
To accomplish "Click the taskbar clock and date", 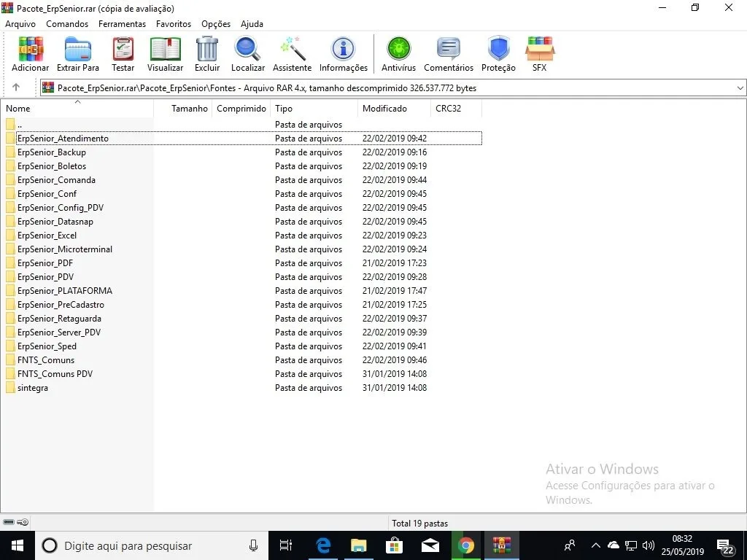I will [x=682, y=545].
